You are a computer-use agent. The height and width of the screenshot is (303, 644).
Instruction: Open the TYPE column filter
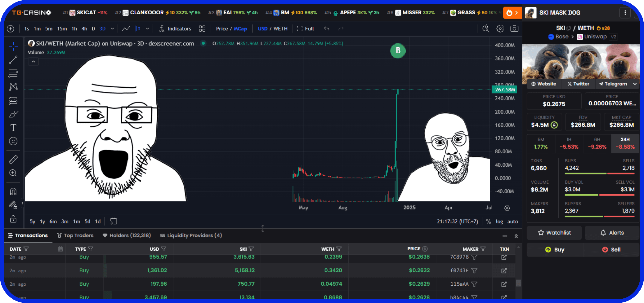[91, 249]
